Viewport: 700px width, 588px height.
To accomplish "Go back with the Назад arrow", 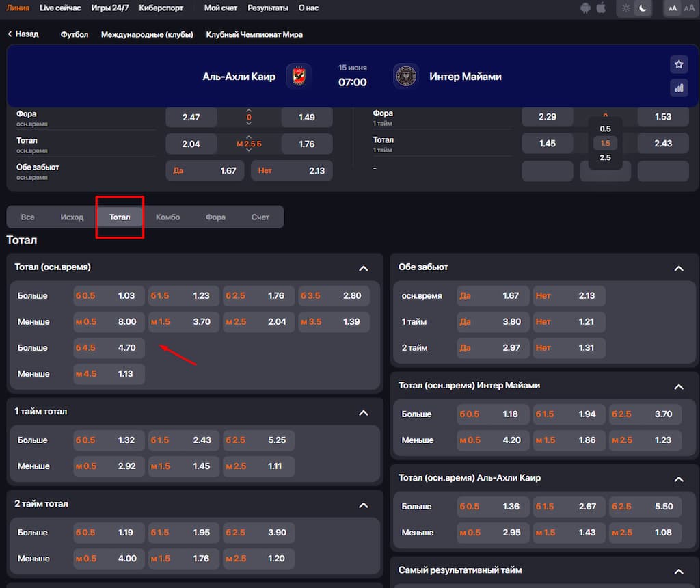I will (x=23, y=34).
